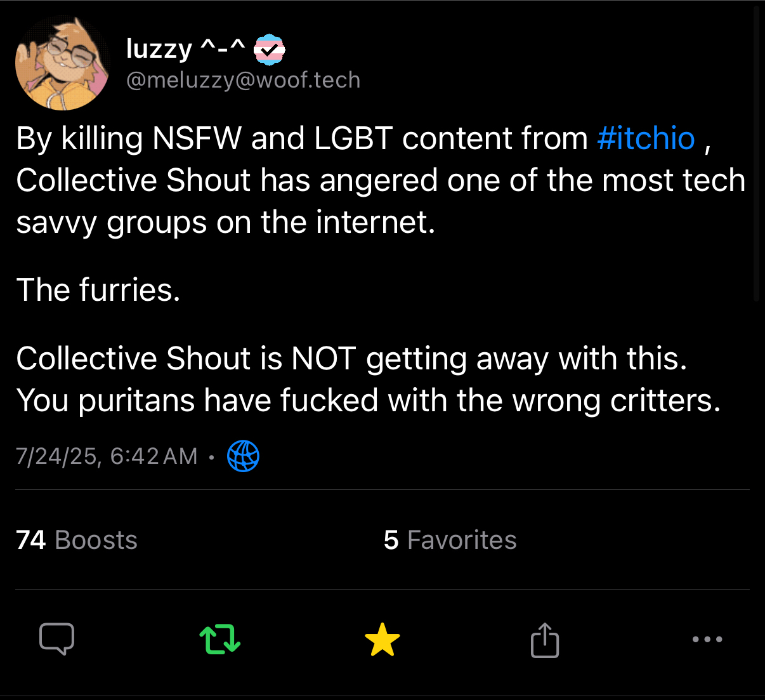
Task: Tap the share icon under the post
Action: [x=545, y=640]
